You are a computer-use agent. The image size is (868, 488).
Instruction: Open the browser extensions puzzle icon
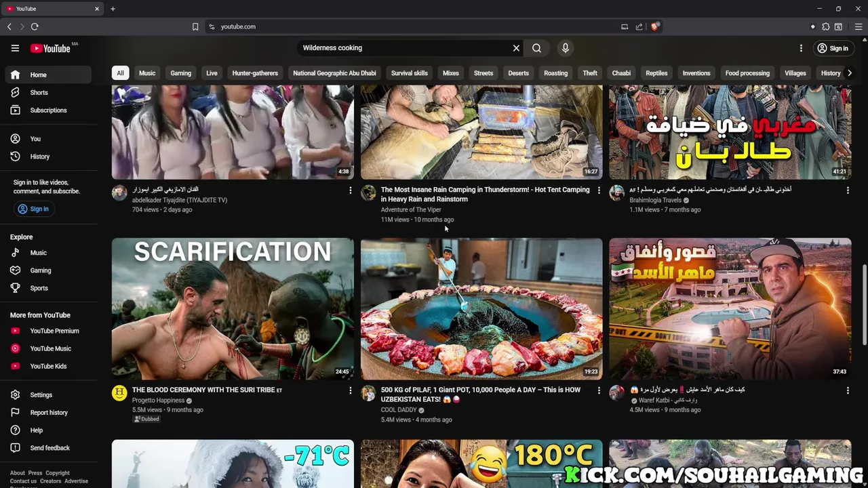[825, 26]
